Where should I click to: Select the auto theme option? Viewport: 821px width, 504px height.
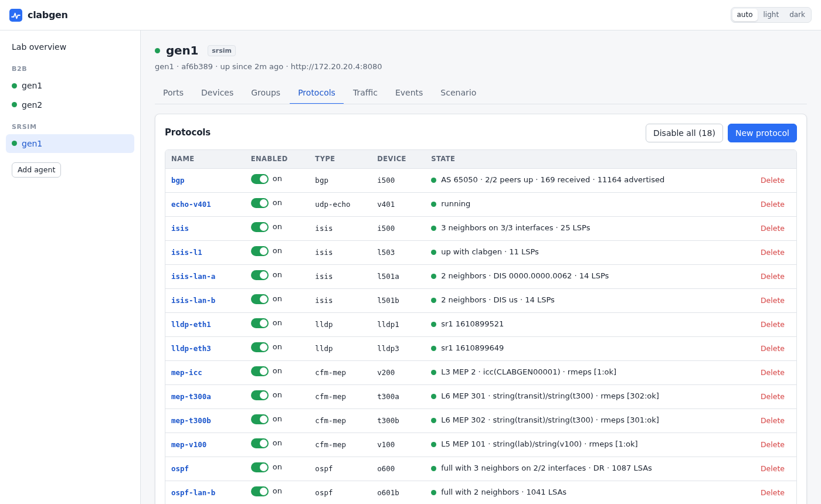click(745, 15)
